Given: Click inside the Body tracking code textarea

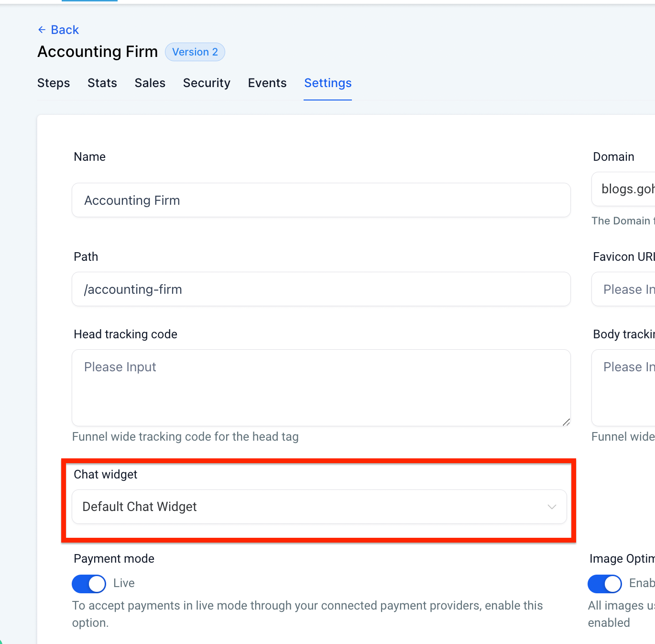Looking at the screenshot, I should 624,388.
